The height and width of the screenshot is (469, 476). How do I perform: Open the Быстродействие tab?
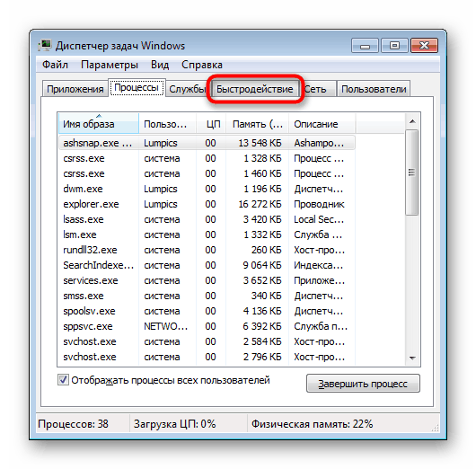coord(255,89)
